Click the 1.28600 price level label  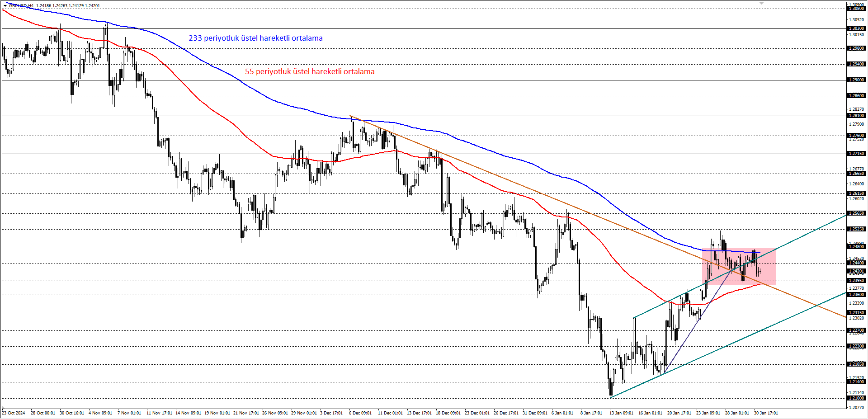click(856, 96)
